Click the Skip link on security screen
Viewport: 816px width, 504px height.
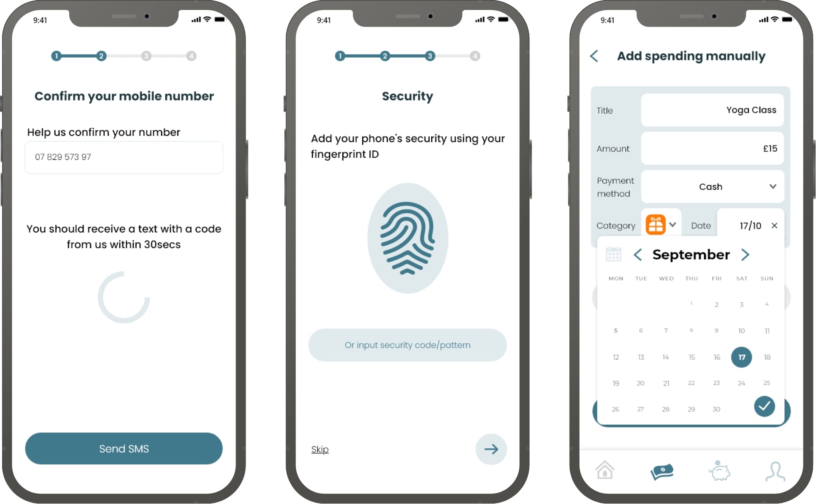320,449
